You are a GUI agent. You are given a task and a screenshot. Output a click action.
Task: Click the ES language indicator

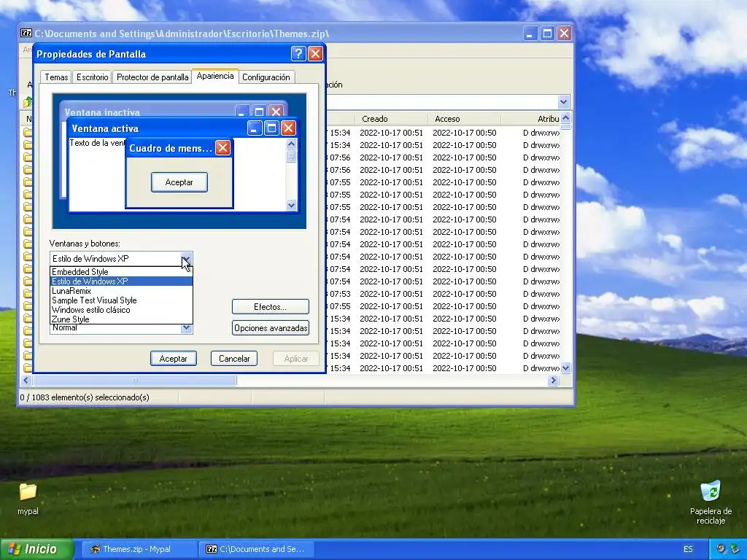coord(688,549)
